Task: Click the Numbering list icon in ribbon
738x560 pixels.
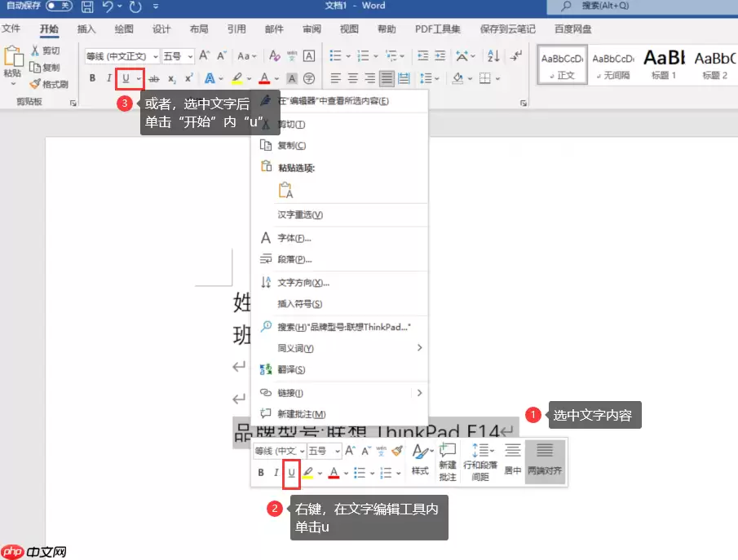Action: (x=363, y=56)
